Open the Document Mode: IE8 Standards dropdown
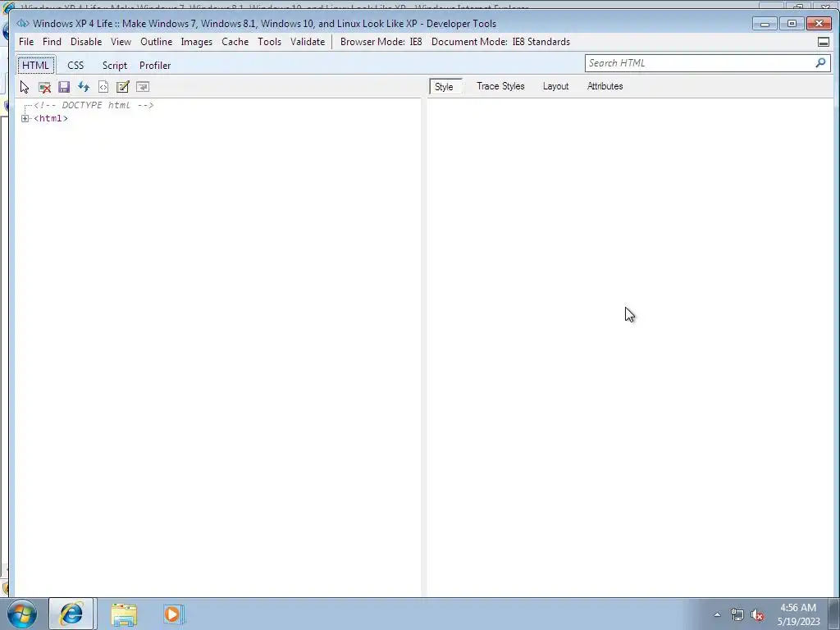 500,42
